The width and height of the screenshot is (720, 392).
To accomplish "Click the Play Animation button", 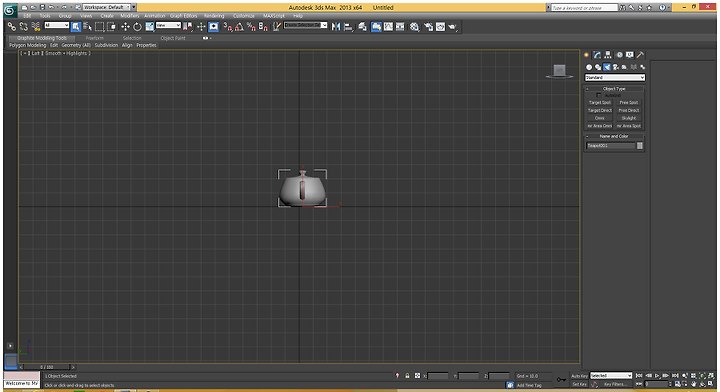I will [x=657, y=375].
